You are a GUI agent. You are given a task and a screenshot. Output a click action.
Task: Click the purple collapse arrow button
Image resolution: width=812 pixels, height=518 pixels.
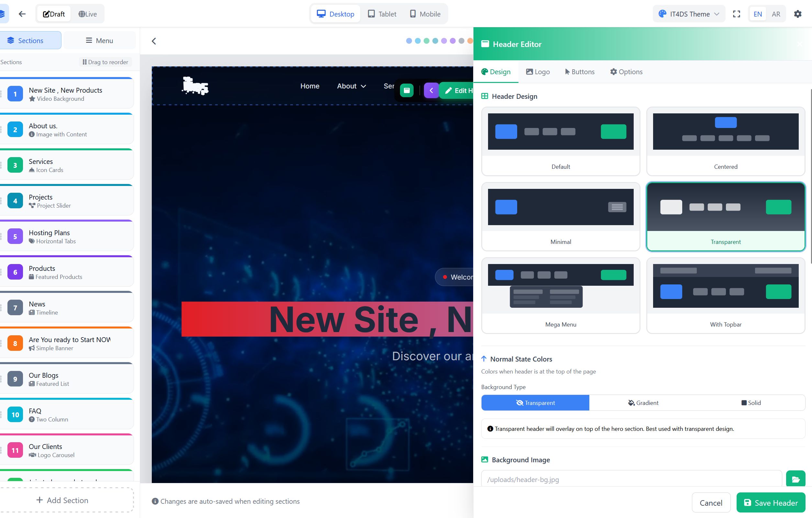431,90
